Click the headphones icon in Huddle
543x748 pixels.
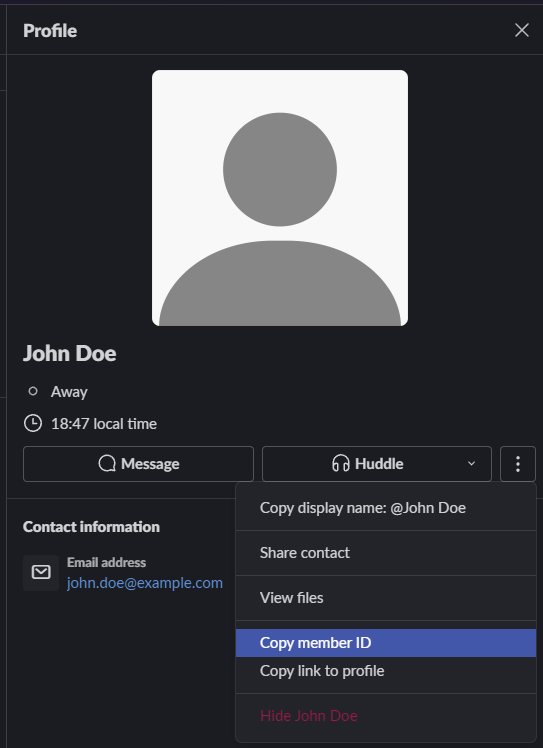pos(341,464)
